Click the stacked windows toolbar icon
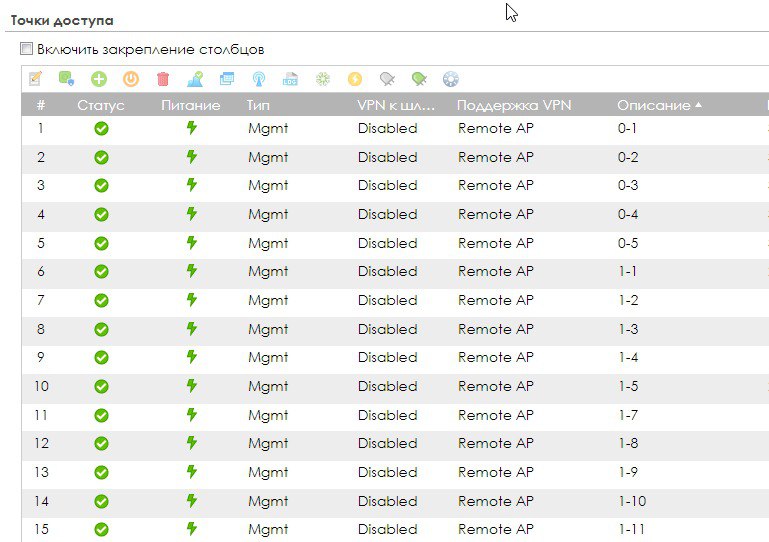 [x=227, y=78]
